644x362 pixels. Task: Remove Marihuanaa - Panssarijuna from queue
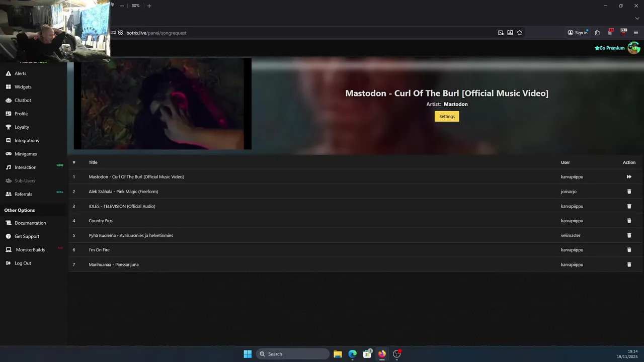629,264
